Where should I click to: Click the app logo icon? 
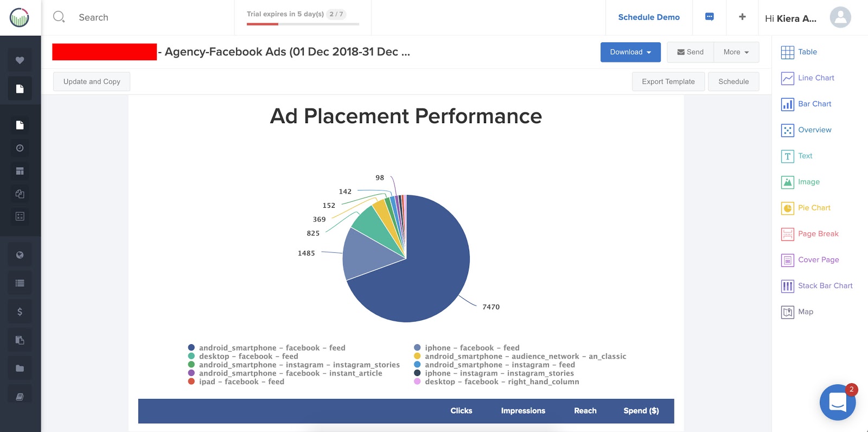[x=20, y=17]
